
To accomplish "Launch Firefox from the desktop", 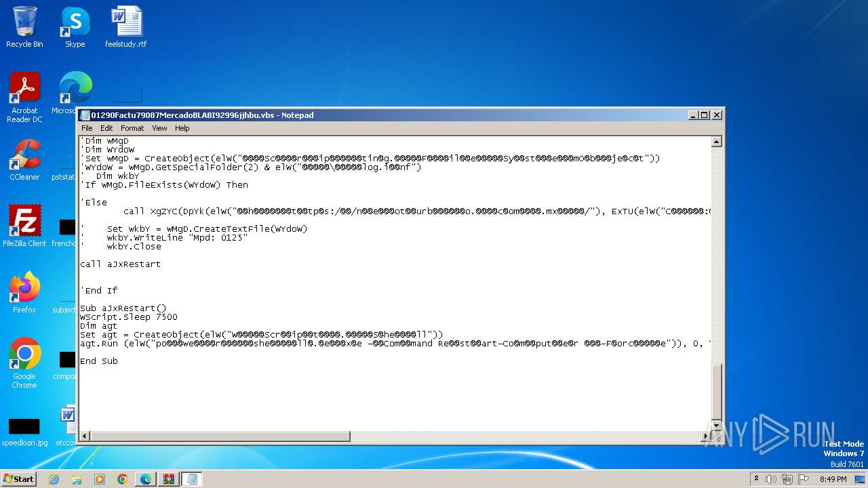I will click(24, 292).
